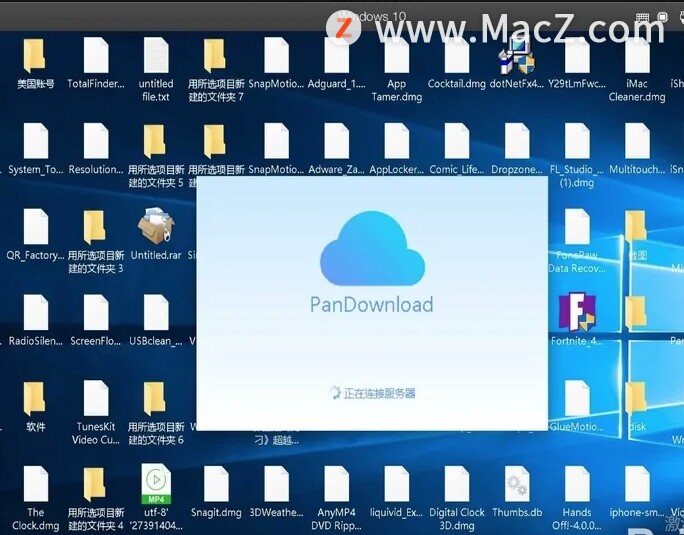Select the FonePaw Data Recov file

tap(577, 226)
